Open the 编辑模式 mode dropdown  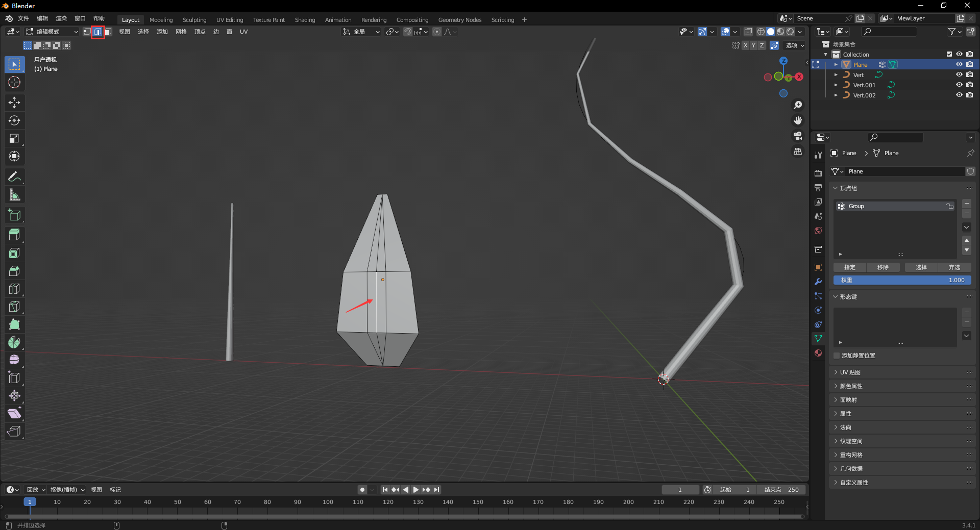tap(52, 32)
